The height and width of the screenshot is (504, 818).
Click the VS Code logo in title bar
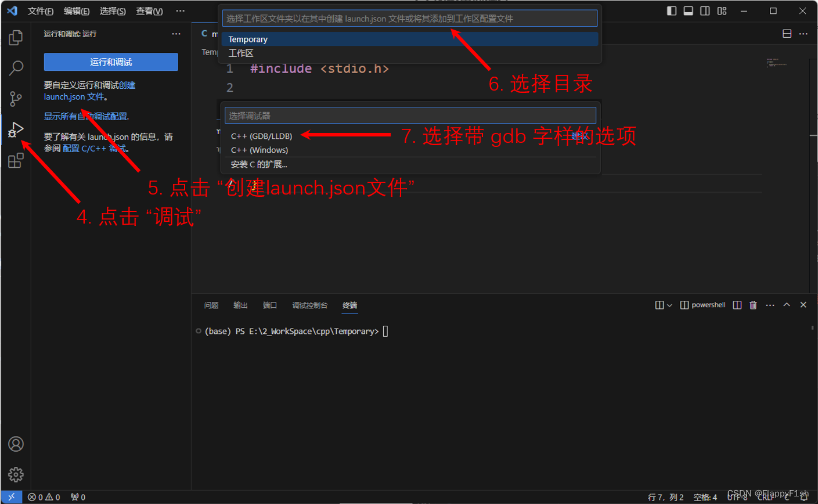click(13, 11)
